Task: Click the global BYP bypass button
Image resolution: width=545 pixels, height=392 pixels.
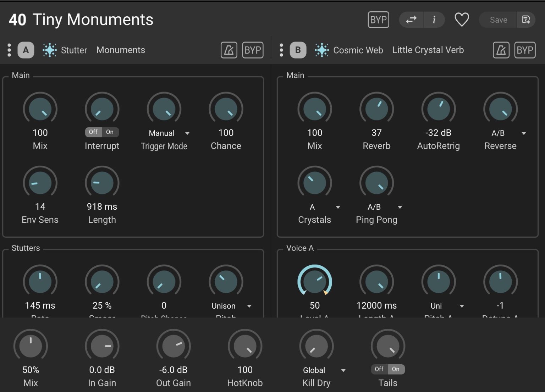Action: pos(378,20)
